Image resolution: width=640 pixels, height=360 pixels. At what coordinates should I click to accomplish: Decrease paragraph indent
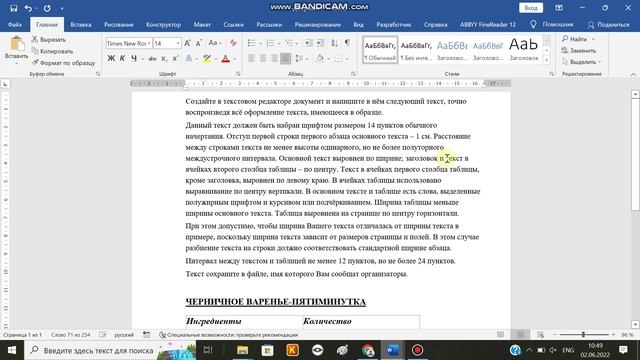click(309, 43)
